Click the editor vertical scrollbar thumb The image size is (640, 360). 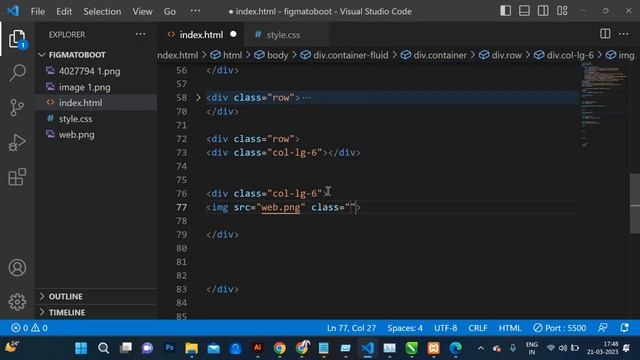pyautogui.click(x=635, y=203)
